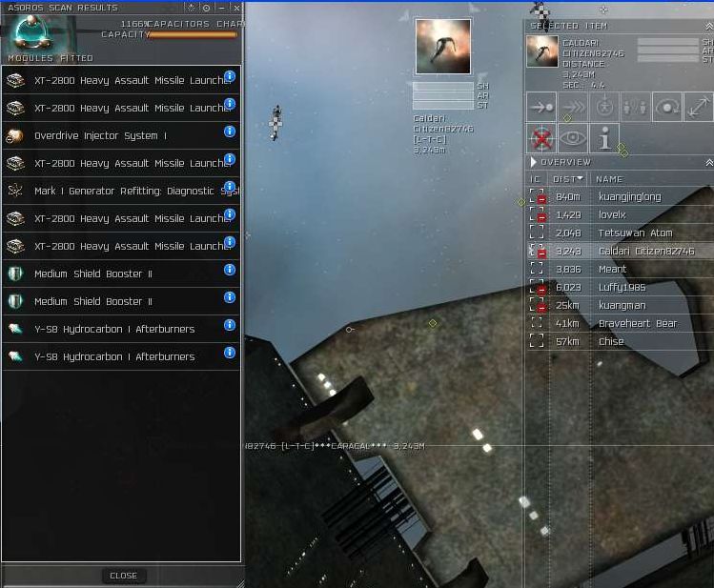Unlock target with red crosshair icon
Image resolution: width=714 pixels, height=588 pixels.
click(x=541, y=139)
